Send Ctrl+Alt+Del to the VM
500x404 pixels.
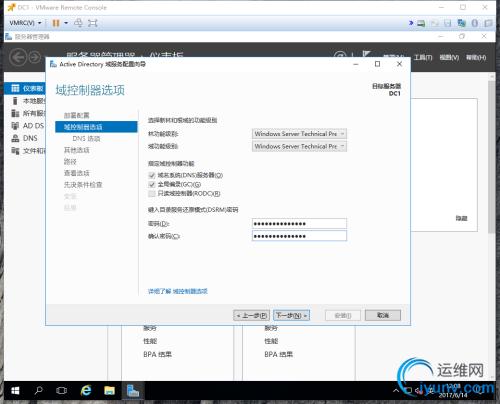78,23
